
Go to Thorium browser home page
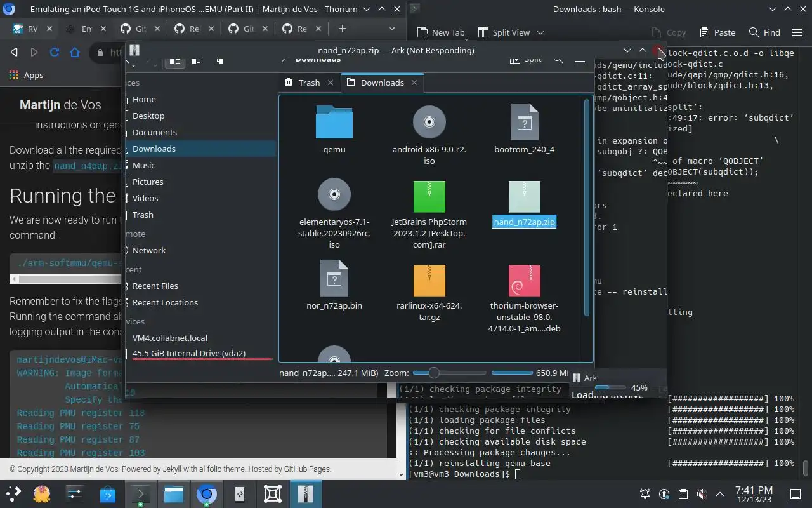point(75,53)
